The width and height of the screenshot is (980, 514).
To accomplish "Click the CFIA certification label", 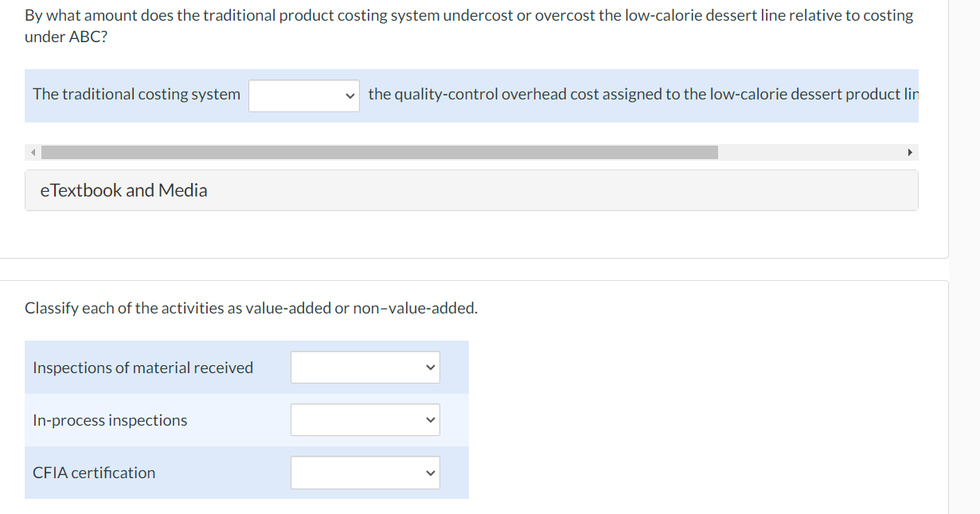I will coord(94,472).
